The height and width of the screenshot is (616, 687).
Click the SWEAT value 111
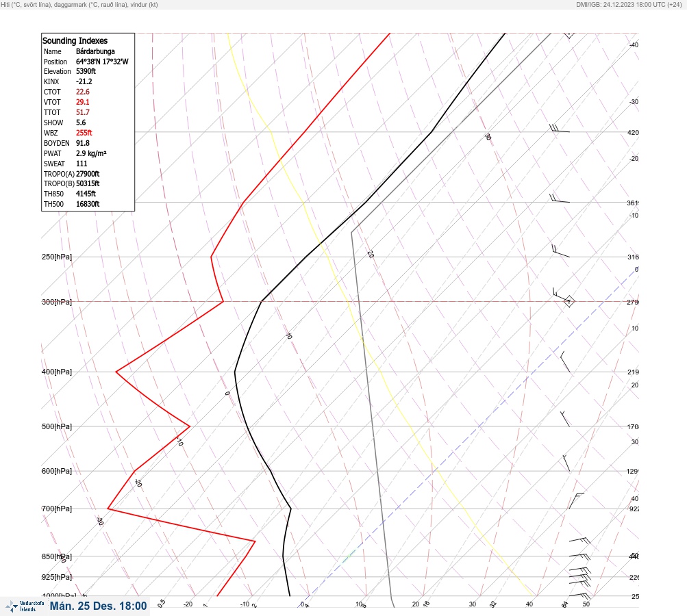pos(82,164)
